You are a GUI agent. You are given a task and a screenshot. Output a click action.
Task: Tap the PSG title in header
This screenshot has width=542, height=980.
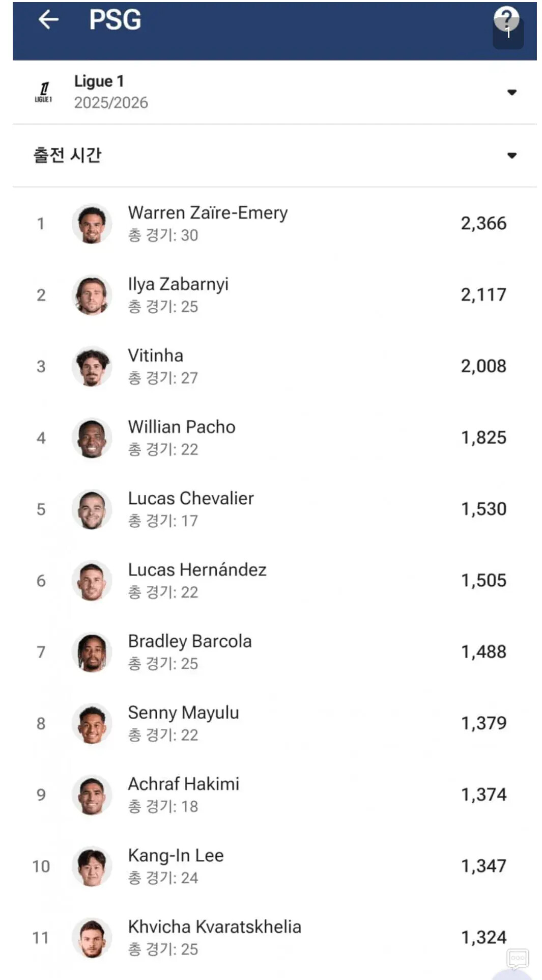click(x=115, y=20)
